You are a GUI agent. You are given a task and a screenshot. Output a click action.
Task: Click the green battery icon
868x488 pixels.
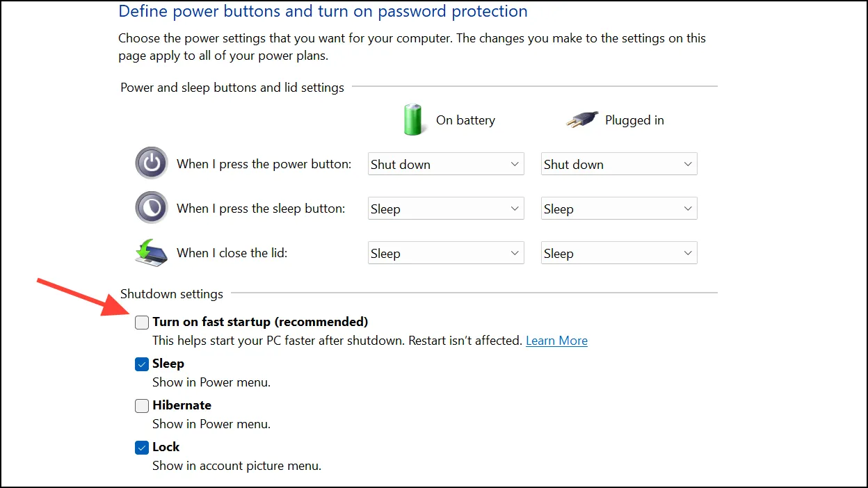413,119
